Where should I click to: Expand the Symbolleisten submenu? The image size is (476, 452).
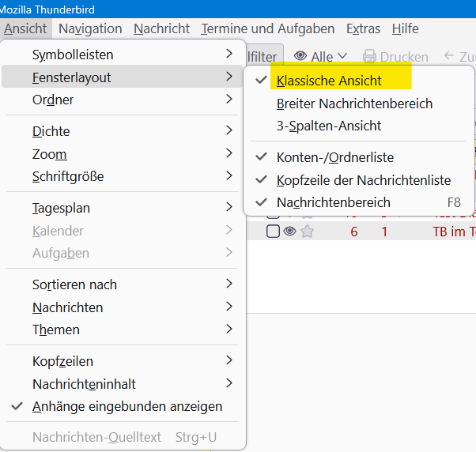pyautogui.click(x=73, y=55)
